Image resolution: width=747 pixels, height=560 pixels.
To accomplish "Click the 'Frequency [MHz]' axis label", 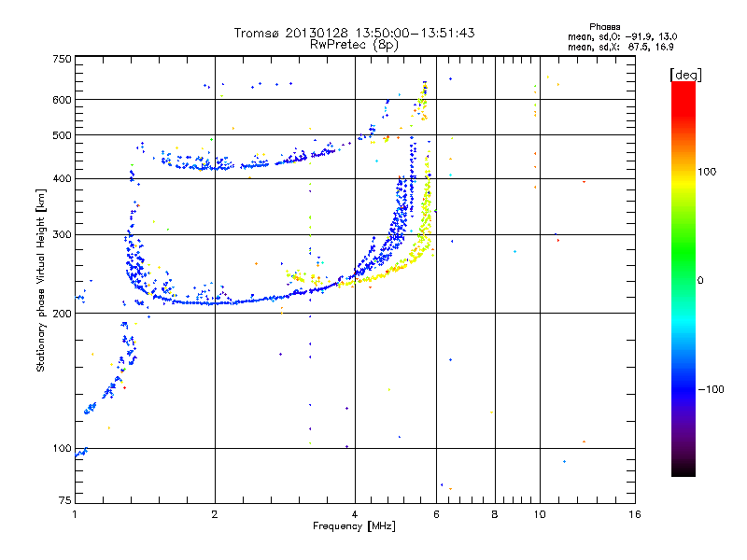I will point(354,526).
